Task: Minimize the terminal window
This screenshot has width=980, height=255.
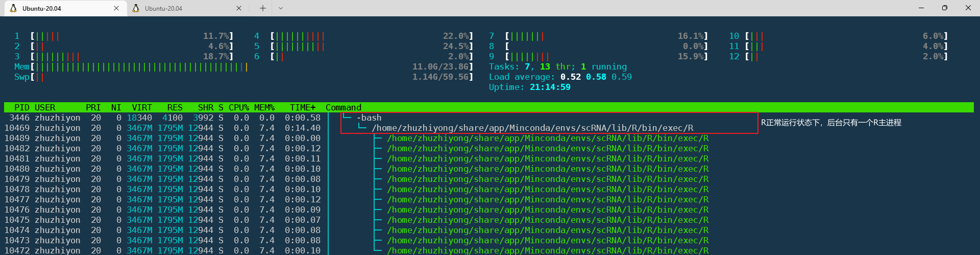Action: [921, 8]
